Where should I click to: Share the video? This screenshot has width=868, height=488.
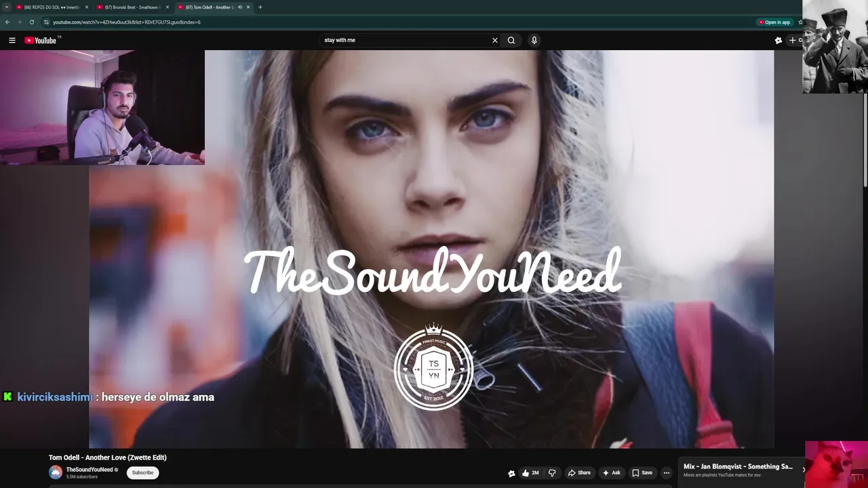[579, 472]
